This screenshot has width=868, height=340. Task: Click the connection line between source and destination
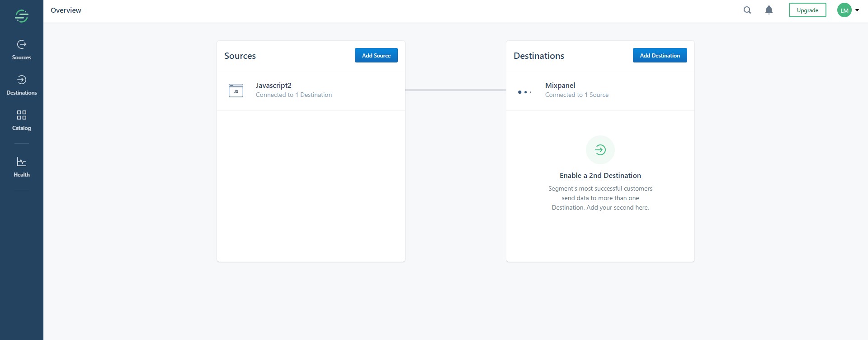click(x=456, y=90)
